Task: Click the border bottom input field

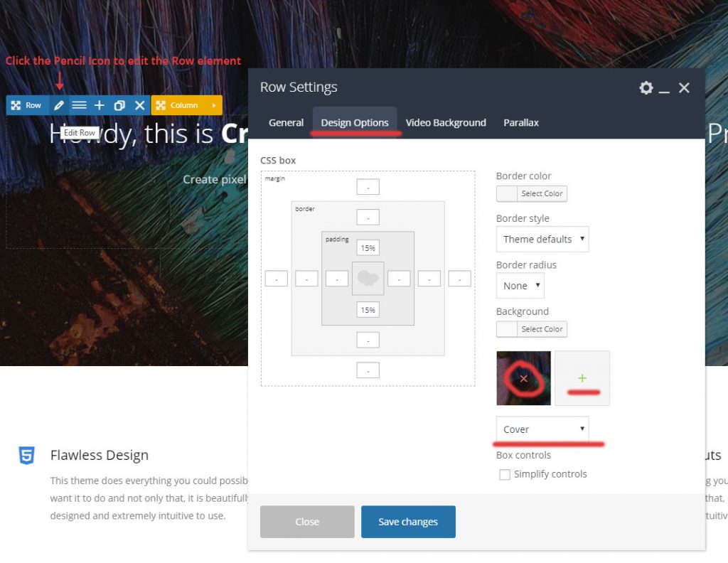Action: (x=368, y=341)
